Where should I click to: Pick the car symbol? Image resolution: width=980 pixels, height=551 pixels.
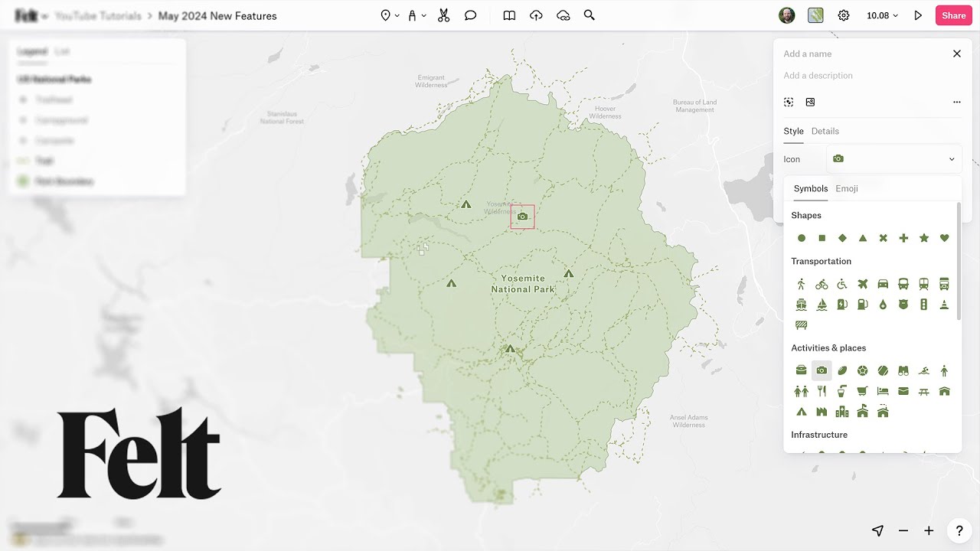point(883,284)
